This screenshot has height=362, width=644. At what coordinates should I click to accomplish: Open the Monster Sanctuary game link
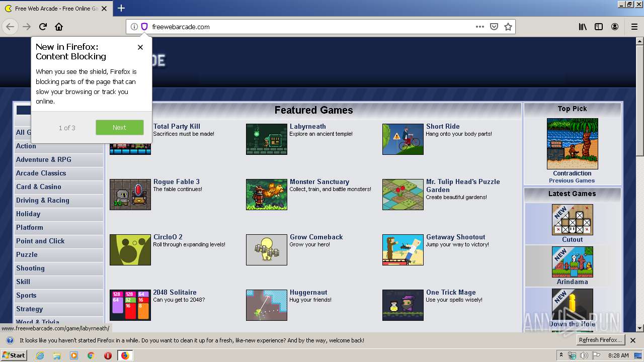[319, 182]
